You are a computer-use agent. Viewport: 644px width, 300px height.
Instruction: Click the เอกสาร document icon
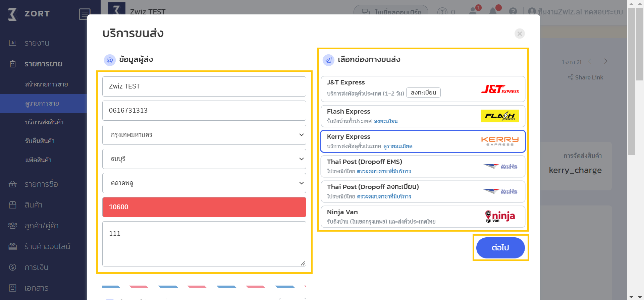click(x=13, y=288)
